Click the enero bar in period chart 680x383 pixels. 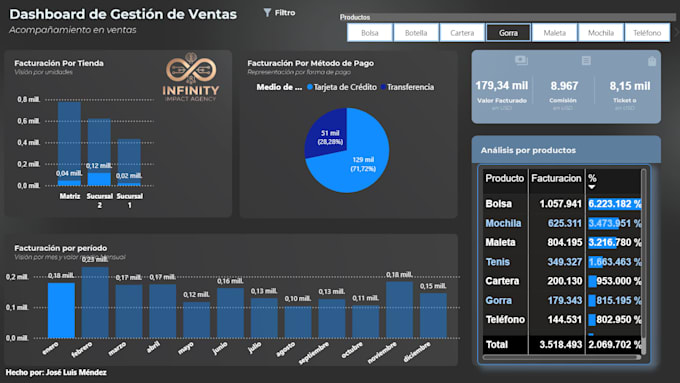pyautogui.click(x=61, y=310)
